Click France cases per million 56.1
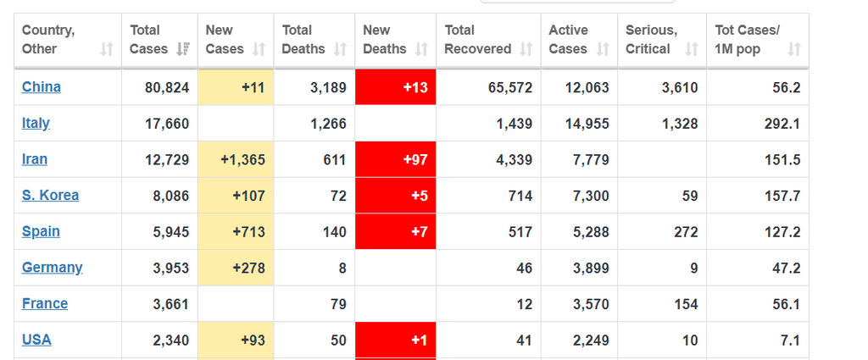 pyautogui.click(x=786, y=304)
